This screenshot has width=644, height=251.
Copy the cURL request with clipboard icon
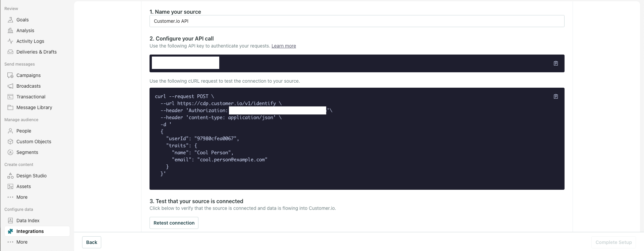pyautogui.click(x=556, y=96)
